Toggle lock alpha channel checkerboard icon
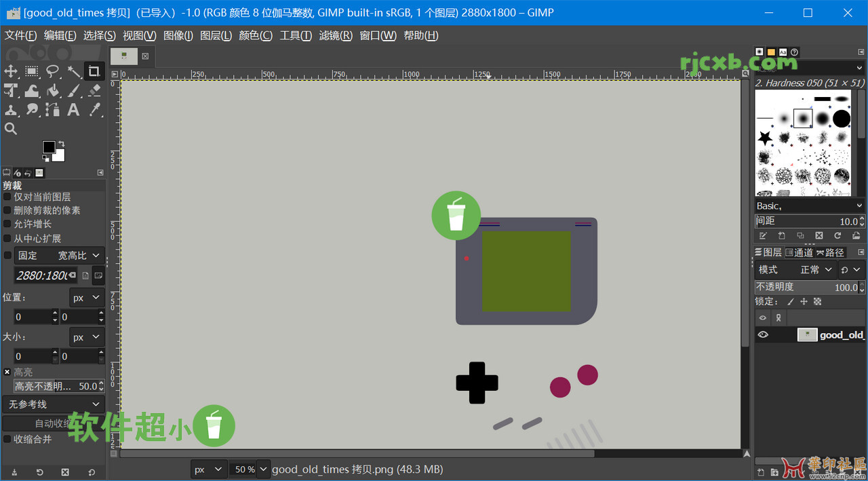 pyautogui.click(x=818, y=301)
